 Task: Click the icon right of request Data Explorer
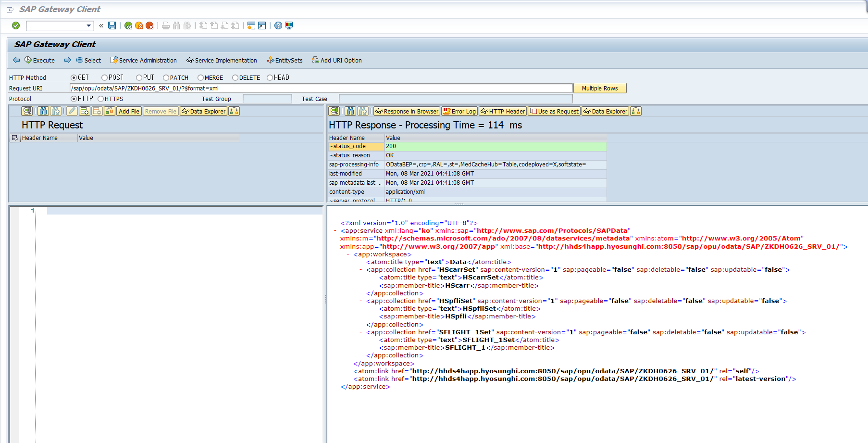(x=234, y=111)
